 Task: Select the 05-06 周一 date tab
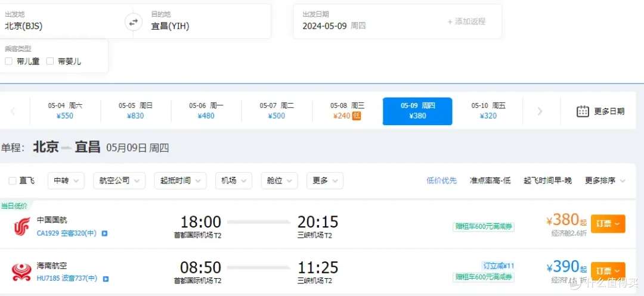(x=206, y=111)
